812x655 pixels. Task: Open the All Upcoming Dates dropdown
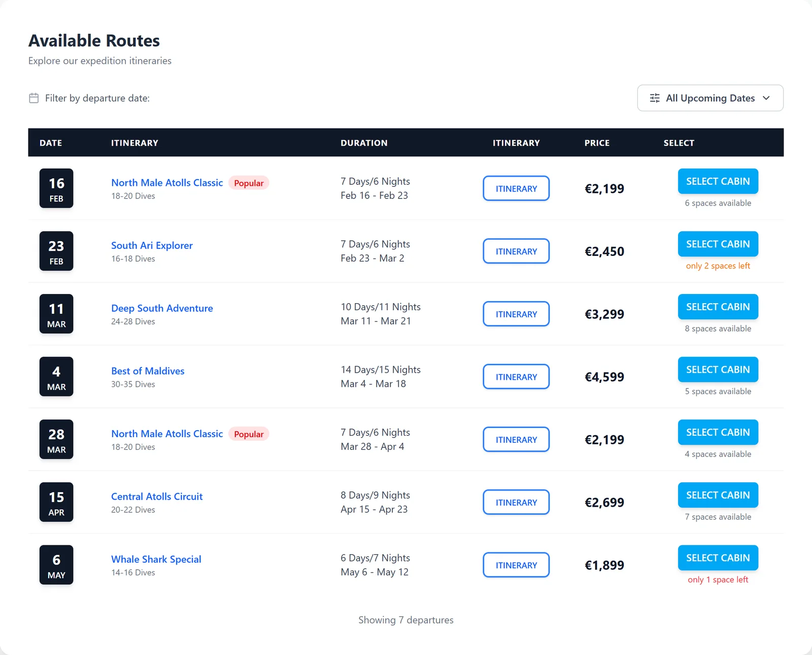click(x=710, y=98)
